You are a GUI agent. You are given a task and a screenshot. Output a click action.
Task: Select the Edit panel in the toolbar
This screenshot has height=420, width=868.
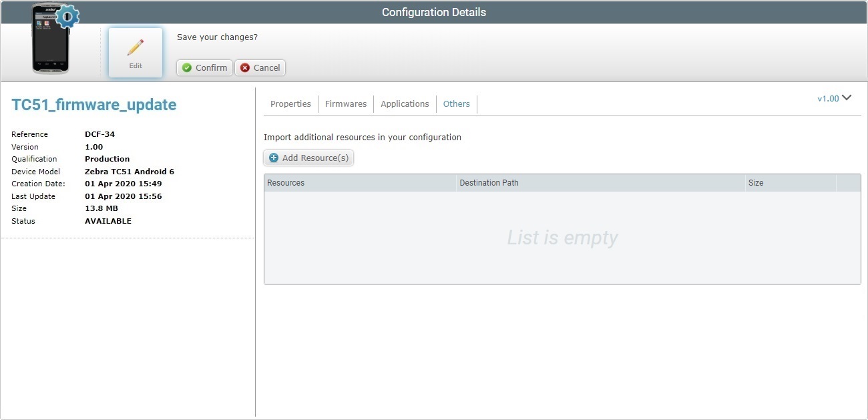[136, 52]
